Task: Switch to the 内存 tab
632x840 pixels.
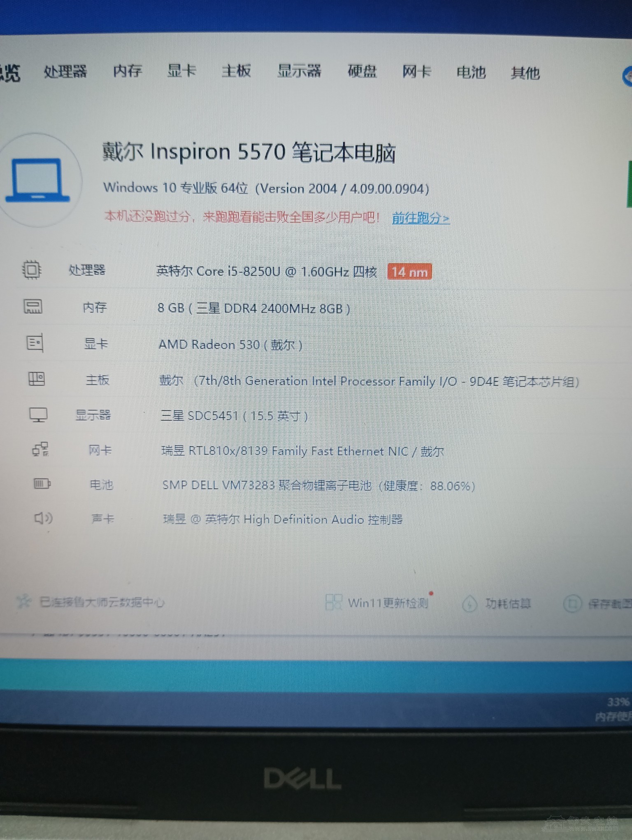Action: [128, 71]
